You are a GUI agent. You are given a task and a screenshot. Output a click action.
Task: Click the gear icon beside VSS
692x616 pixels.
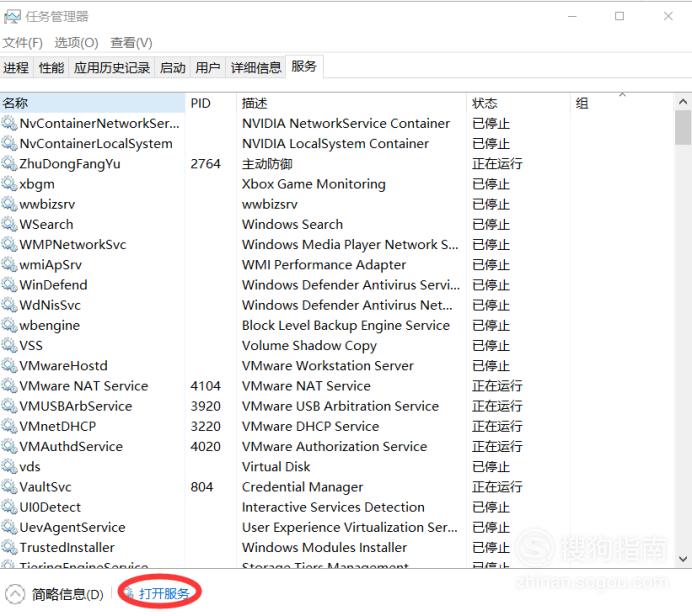[9, 346]
